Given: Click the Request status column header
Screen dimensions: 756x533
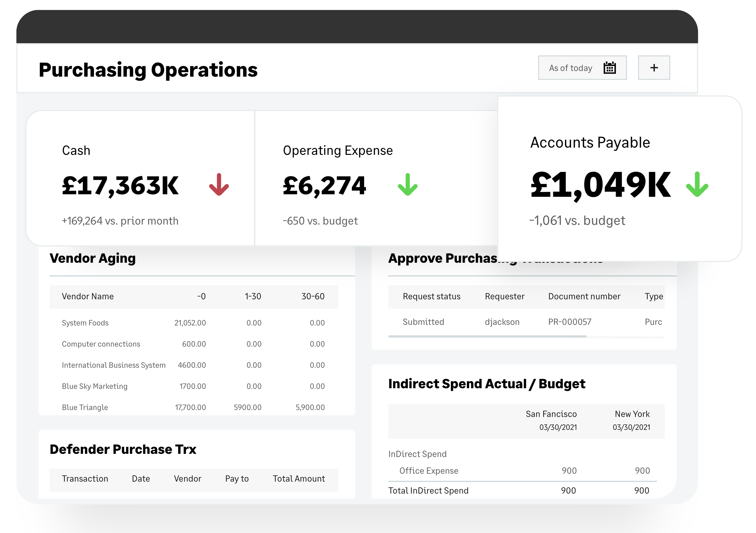Looking at the screenshot, I should [432, 296].
